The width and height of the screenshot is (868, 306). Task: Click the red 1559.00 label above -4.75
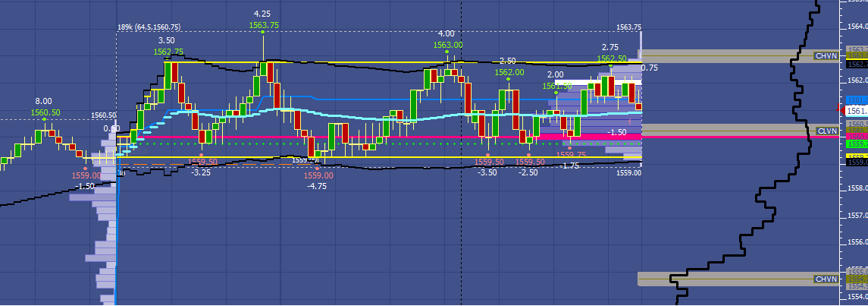point(319,175)
